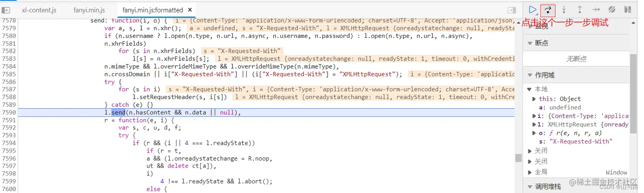Click gutter line number 7590
This screenshot has width=644, height=193.
[x=9, y=112]
